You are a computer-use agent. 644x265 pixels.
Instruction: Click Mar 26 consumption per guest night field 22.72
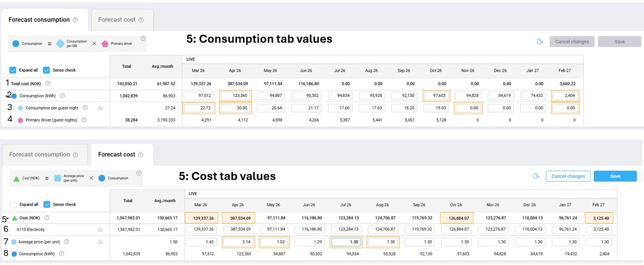[200, 108]
